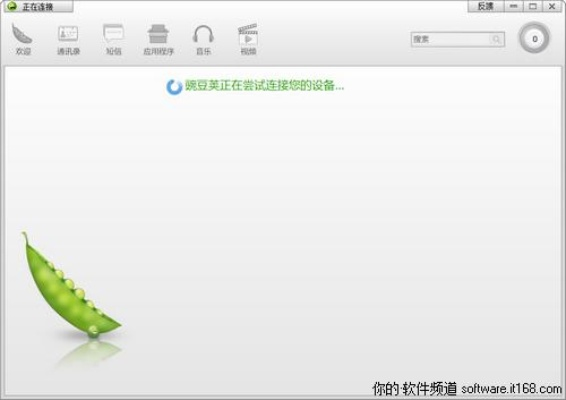
Task: Close the Wandoujia window
Action: [552, 6]
